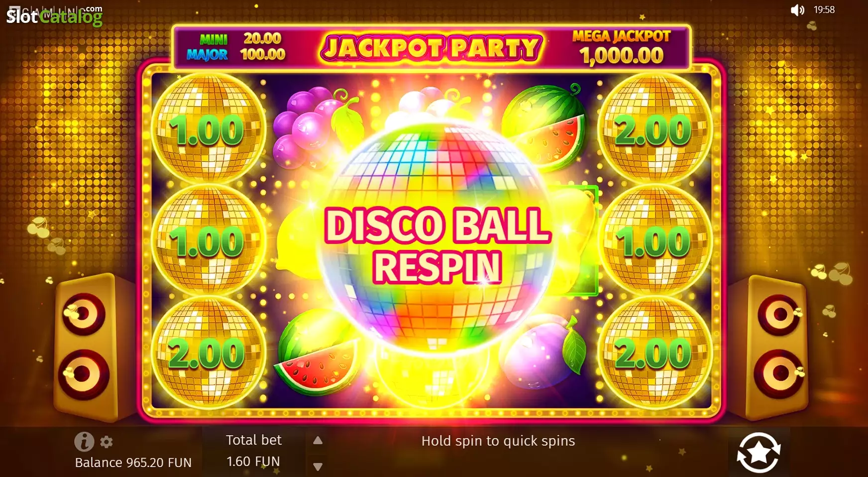Viewport: 868px width, 477px height.
Task: Click the SlotCatalog logo
Action: (x=54, y=16)
